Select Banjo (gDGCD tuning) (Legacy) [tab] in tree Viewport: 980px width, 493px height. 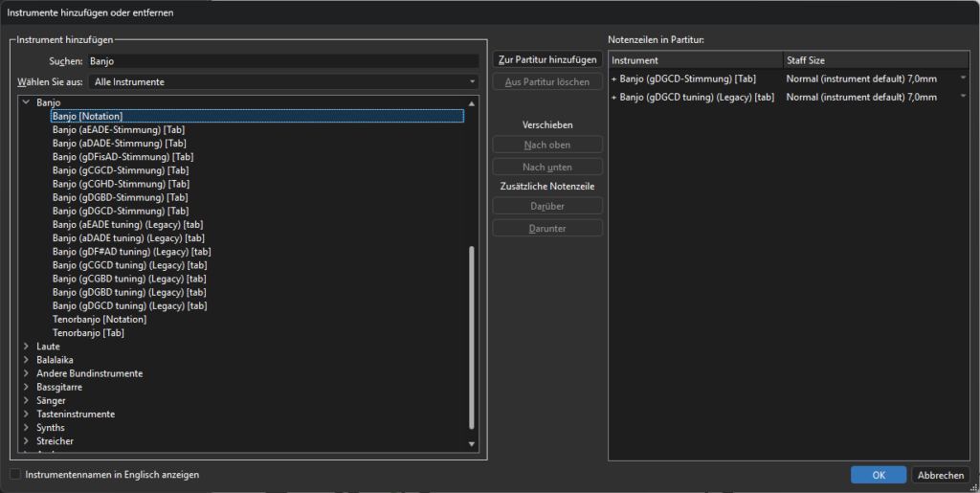[x=129, y=305]
